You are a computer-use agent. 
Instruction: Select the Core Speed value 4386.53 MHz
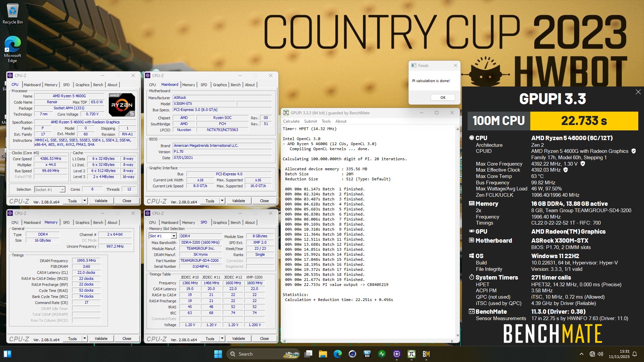(51, 159)
